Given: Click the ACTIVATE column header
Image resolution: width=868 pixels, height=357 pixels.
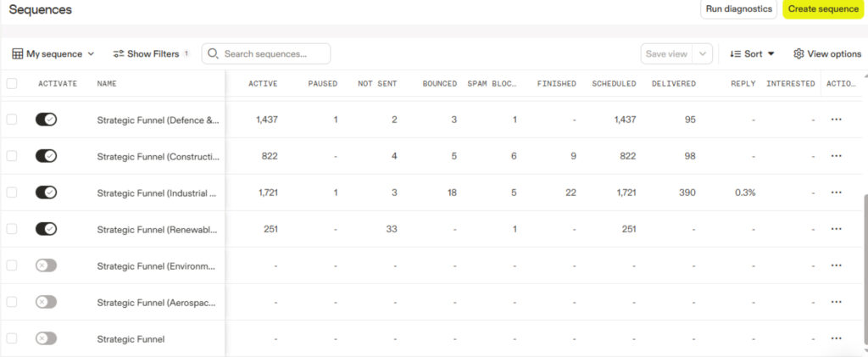Looking at the screenshot, I should [x=58, y=84].
